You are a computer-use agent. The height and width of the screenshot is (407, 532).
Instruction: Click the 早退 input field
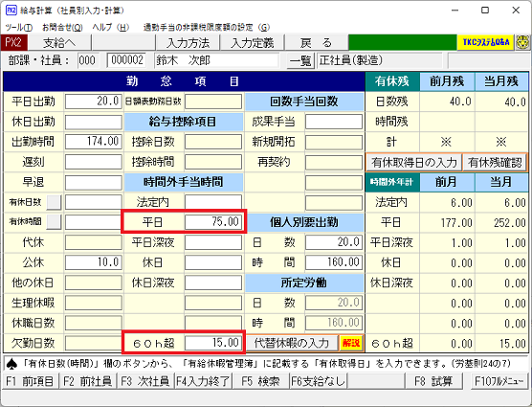click(x=94, y=182)
